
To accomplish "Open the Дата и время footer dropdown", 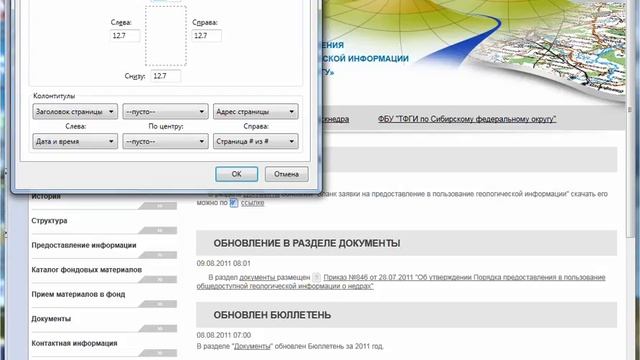I will (x=75, y=141).
